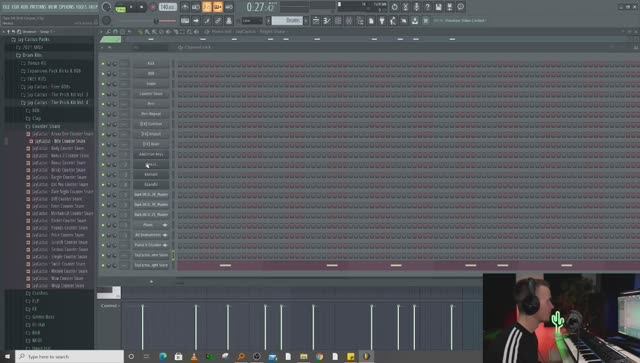Open the global snap Line dropdown

tap(252, 20)
